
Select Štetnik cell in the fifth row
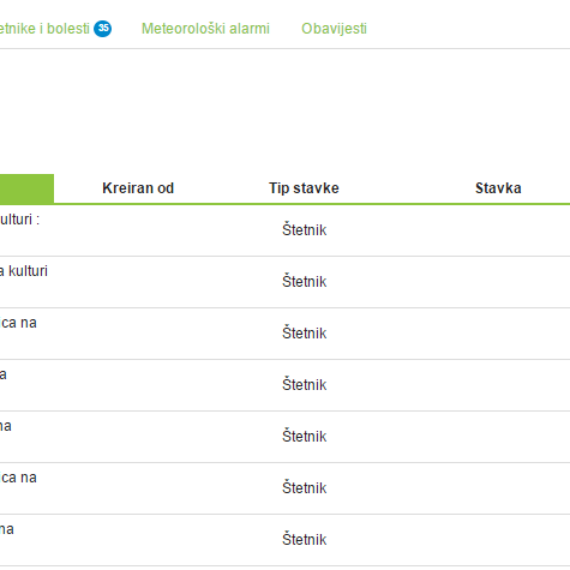304,436
